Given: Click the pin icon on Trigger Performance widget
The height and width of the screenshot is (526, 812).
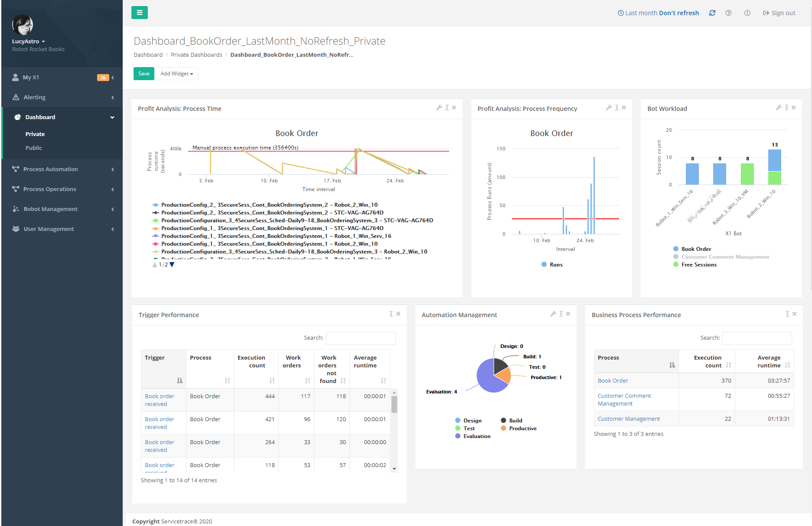Looking at the screenshot, I should click(391, 313).
